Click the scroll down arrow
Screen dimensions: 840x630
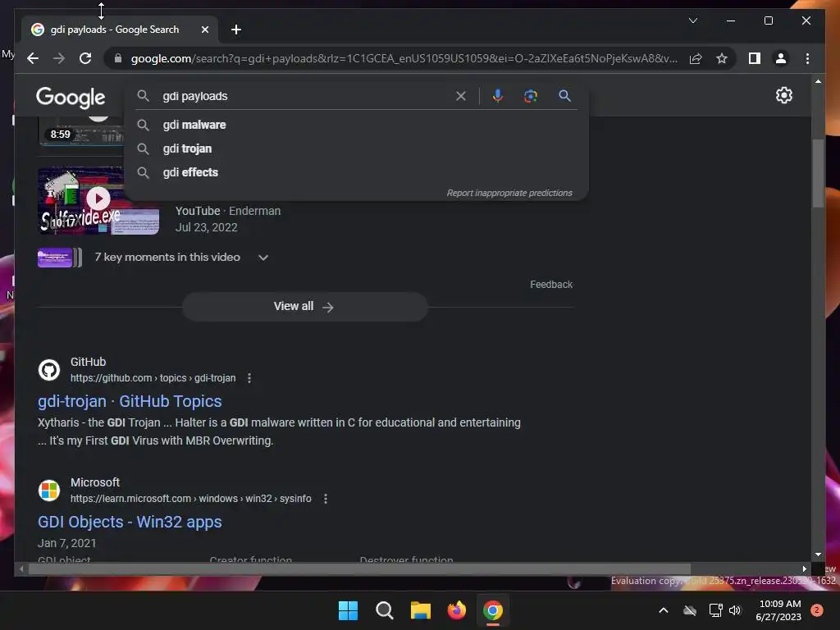pos(818,555)
